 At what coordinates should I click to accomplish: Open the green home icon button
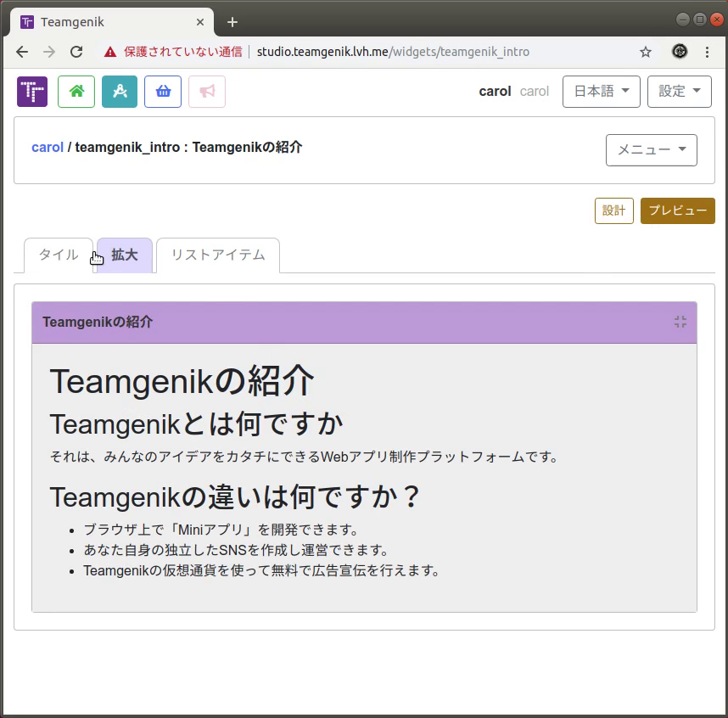coord(76,92)
